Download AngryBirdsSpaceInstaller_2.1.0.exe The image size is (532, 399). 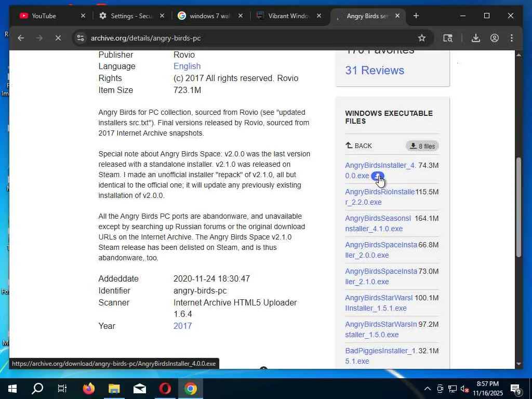point(381,276)
